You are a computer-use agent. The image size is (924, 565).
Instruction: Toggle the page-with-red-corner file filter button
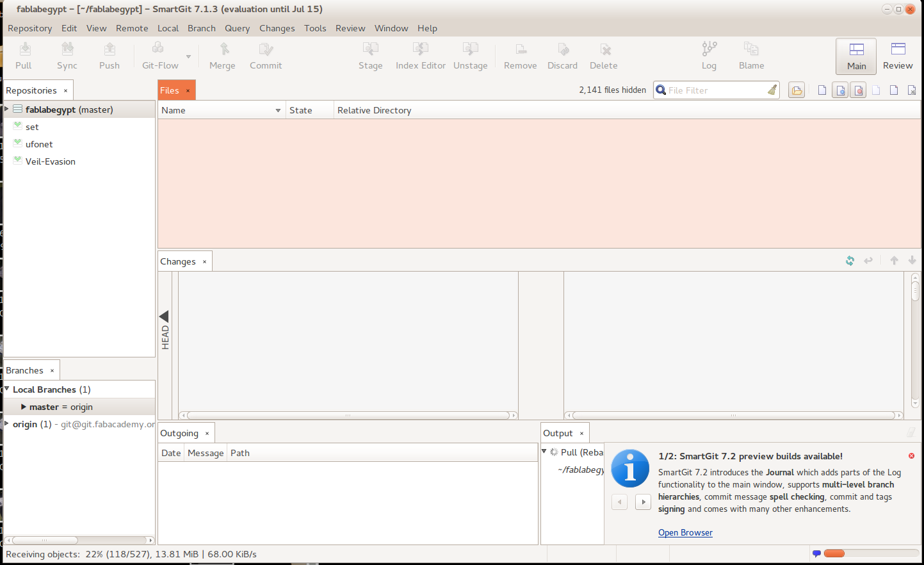tap(894, 90)
